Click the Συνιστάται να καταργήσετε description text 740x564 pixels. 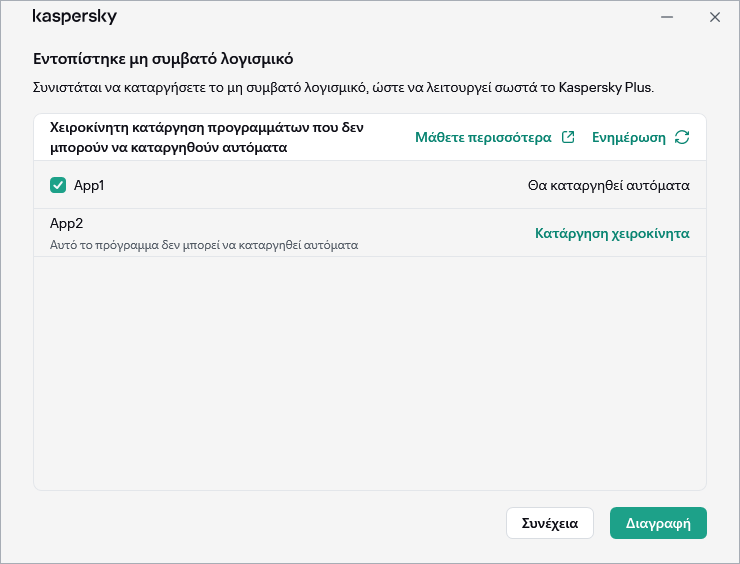[343, 88]
